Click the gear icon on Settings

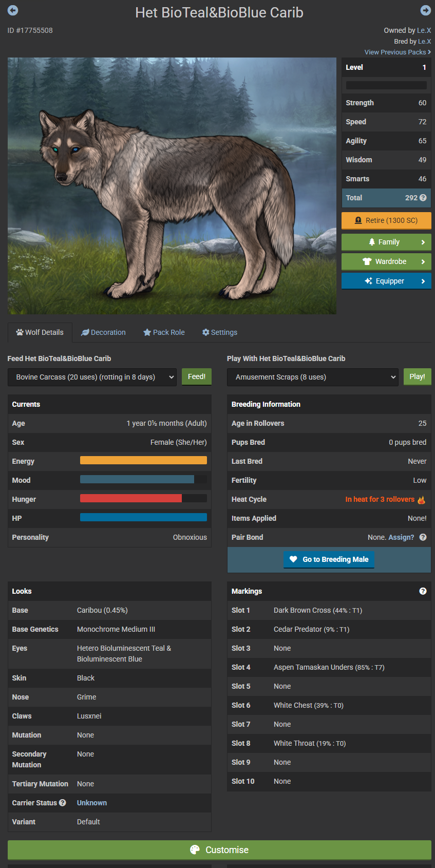click(x=206, y=332)
